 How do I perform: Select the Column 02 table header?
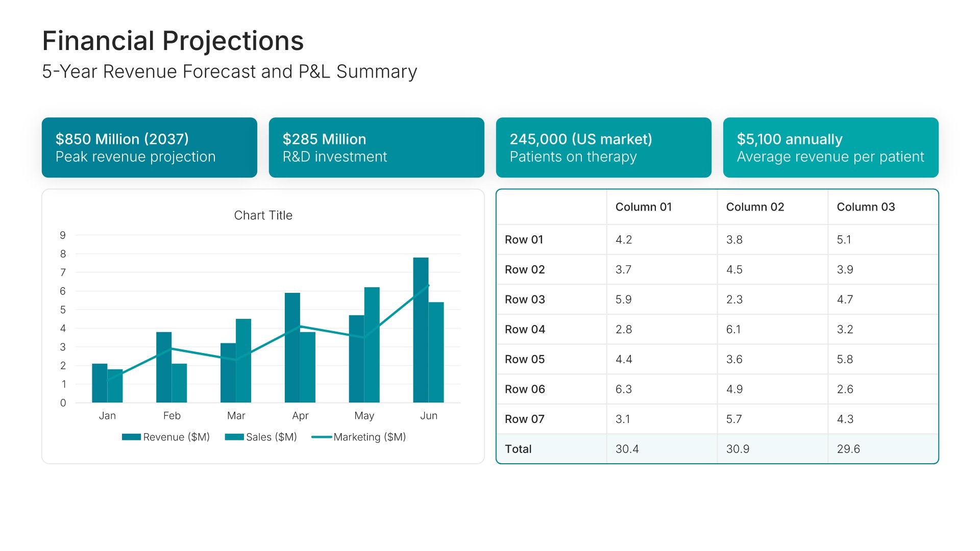click(x=754, y=207)
